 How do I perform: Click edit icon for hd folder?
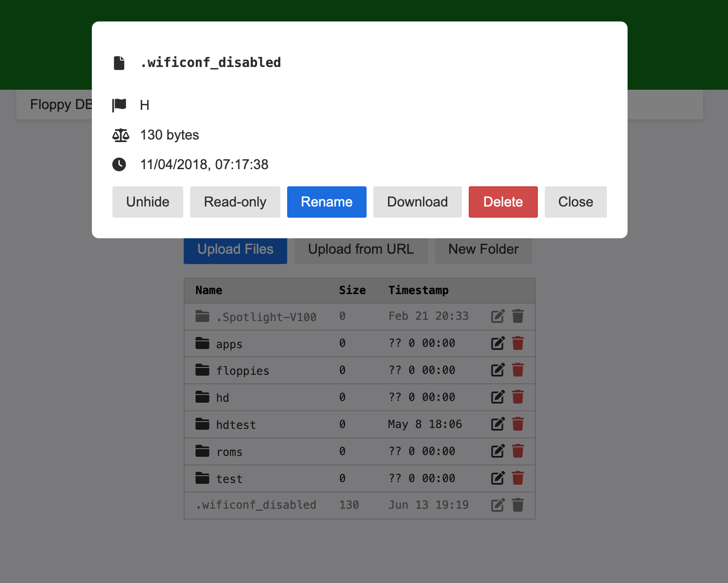(x=498, y=397)
